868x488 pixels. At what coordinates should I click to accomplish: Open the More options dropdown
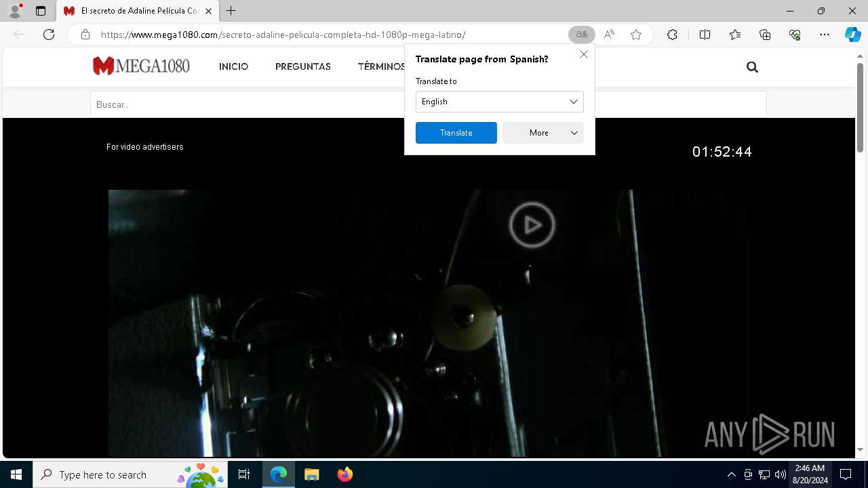coord(542,133)
